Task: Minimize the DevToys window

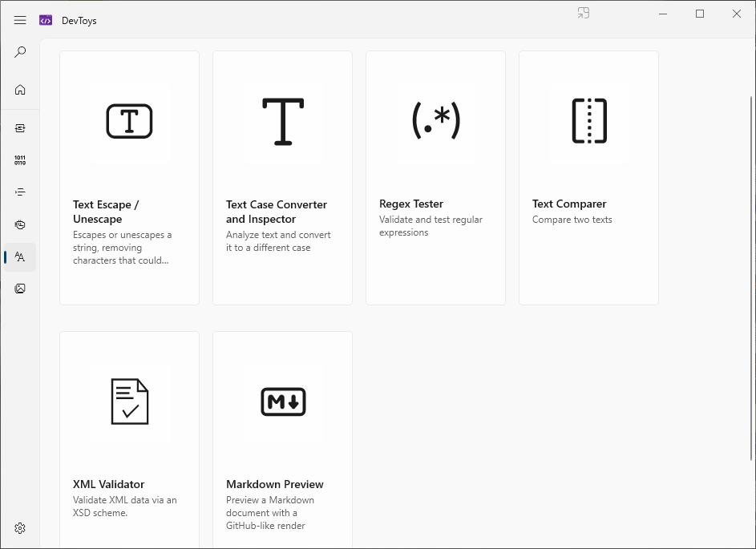Action: (x=663, y=14)
